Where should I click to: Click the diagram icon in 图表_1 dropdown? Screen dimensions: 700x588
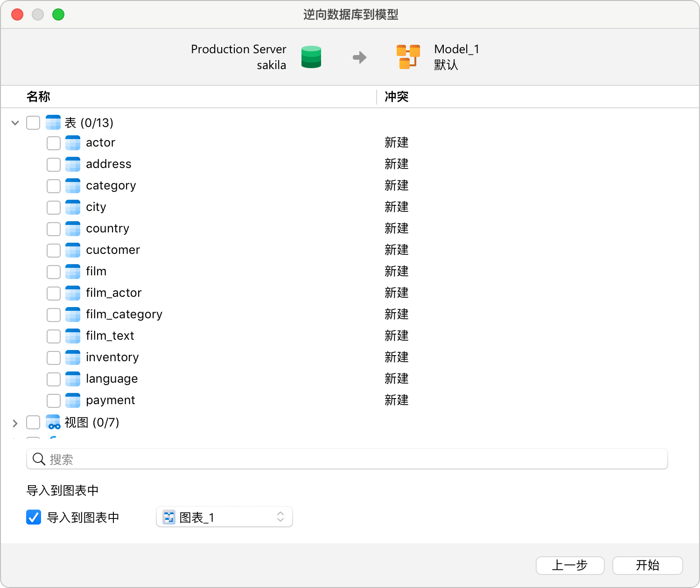(x=169, y=517)
